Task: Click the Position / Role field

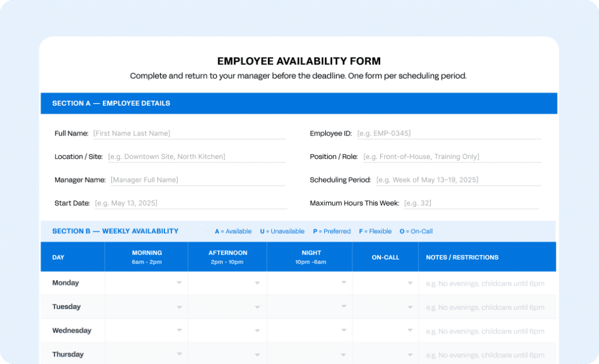Action: 452,157
